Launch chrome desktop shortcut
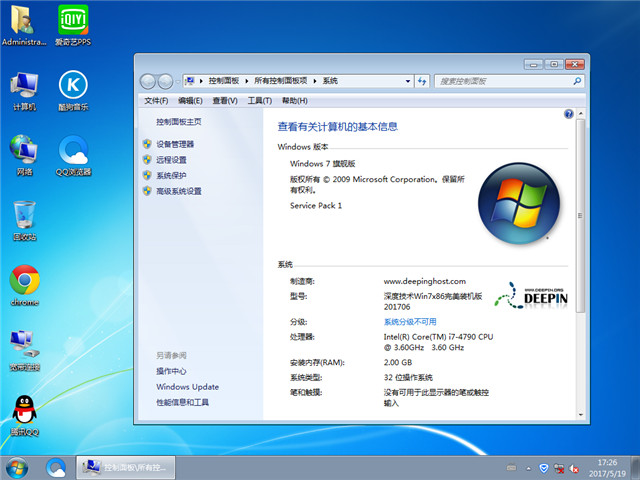The width and height of the screenshot is (640, 480). [x=24, y=286]
